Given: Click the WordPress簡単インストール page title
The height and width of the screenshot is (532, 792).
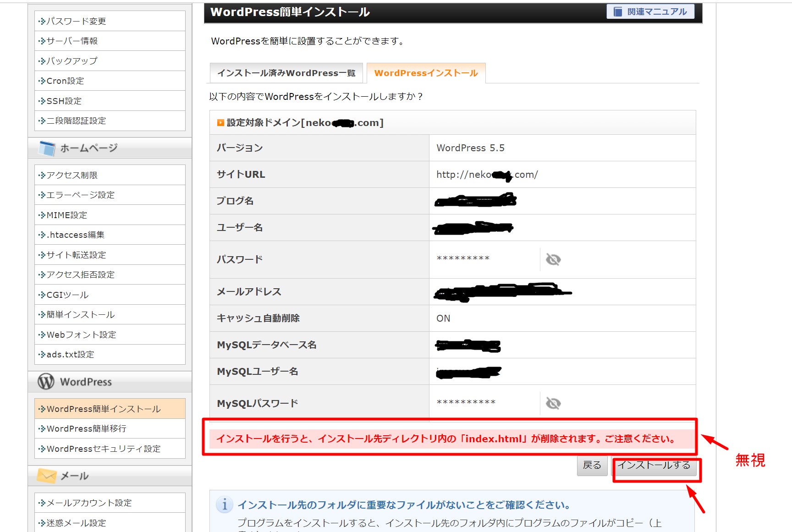Looking at the screenshot, I should [x=290, y=12].
